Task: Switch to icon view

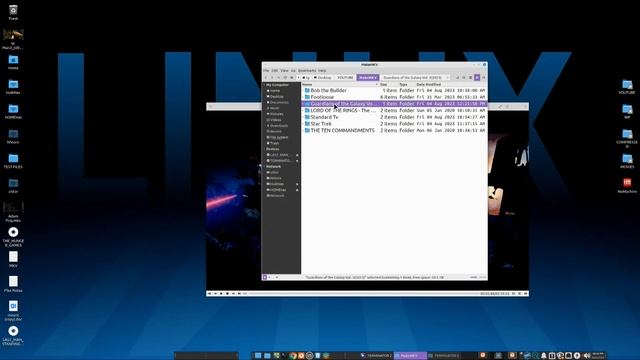Action: pyautogui.click(x=470, y=78)
